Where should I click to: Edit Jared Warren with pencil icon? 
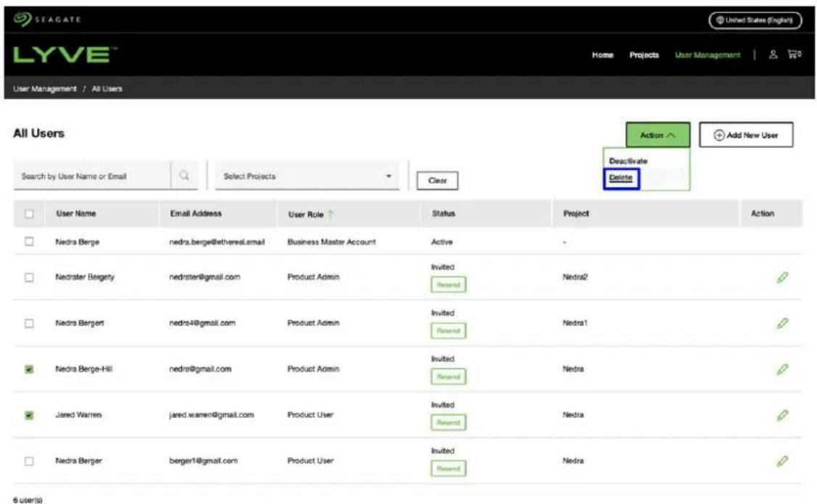[782, 415]
